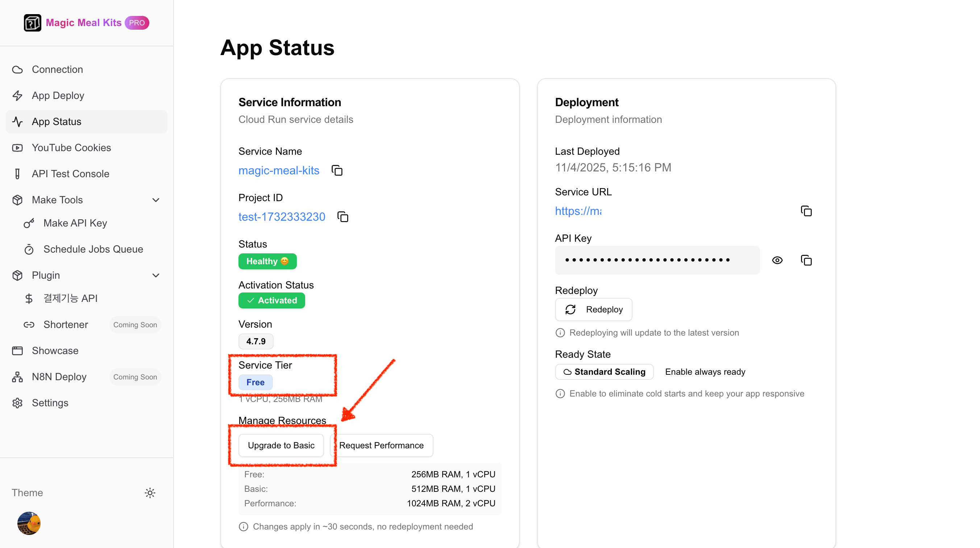This screenshot has height=548, width=980.
Task: Click the PRO badge in the header
Action: point(137,23)
